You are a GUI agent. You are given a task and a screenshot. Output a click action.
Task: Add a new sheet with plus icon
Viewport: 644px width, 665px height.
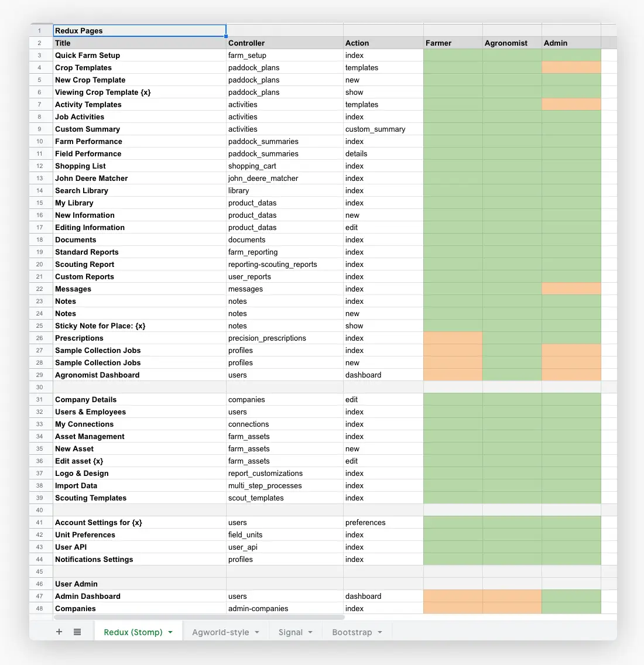59,632
